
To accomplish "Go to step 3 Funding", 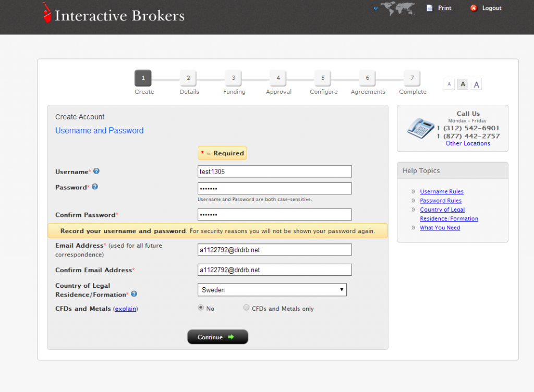I will [x=233, y=78].
